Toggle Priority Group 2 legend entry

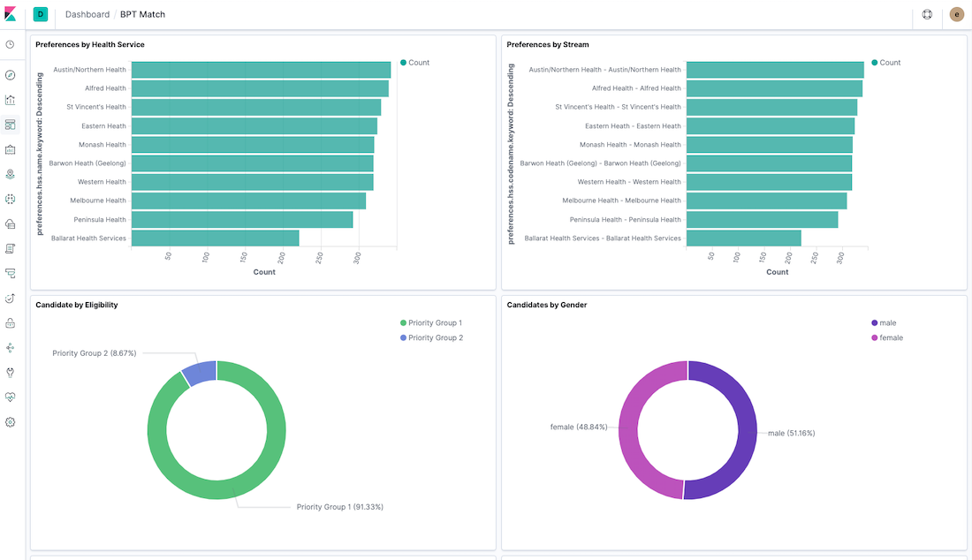tap(434, 338)
